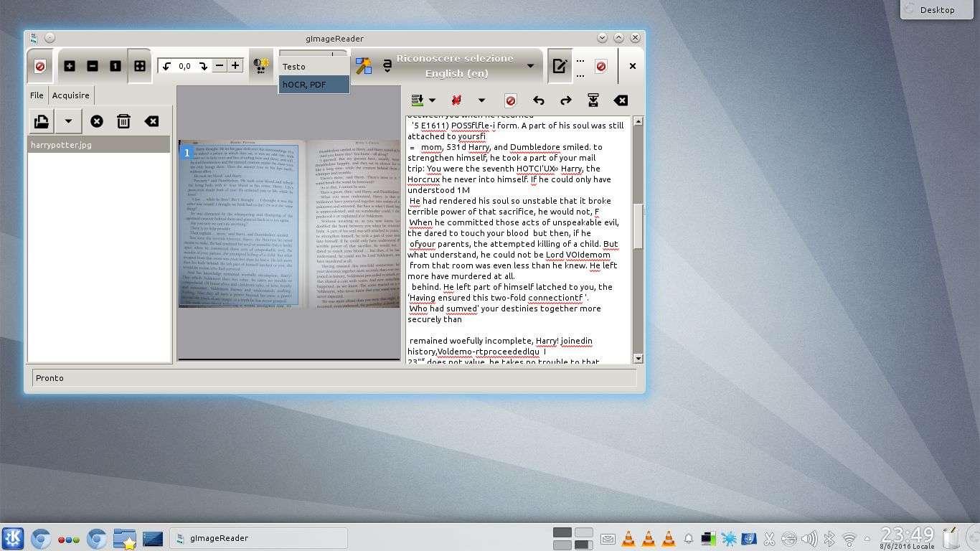980x551 pixels.
Task: Click the insert mode icon in output toolbar
Action: tap(417, 100)
